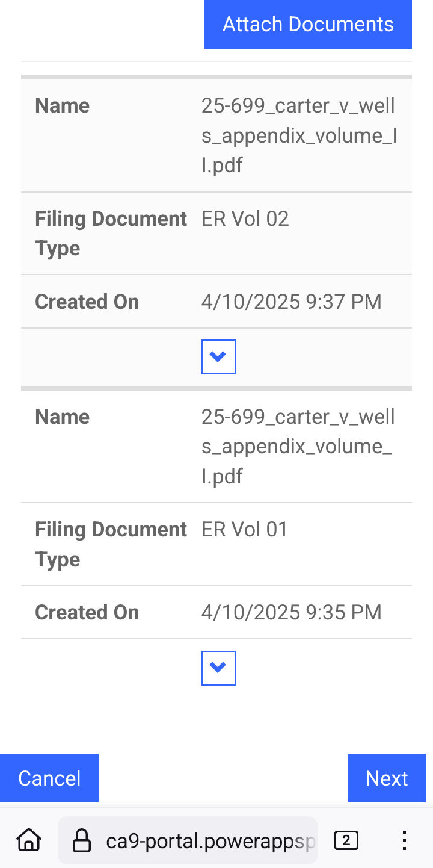
Task: Click the Filing Document Type label, second record
Action: [x=111, y=544]
